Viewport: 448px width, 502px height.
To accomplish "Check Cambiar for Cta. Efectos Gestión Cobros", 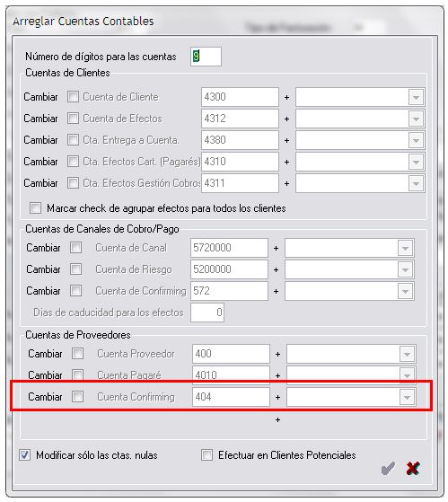I will coord(73,183).
